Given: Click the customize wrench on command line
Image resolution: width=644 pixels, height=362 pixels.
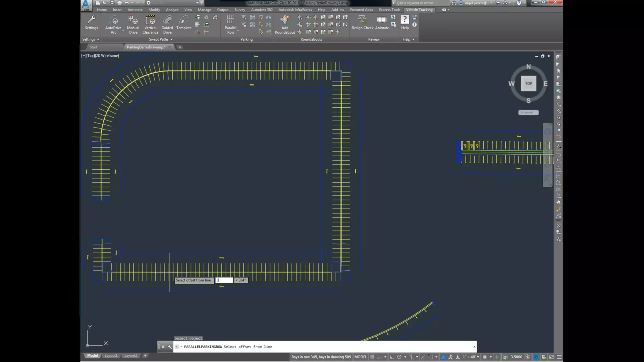Looking at the screenshot, I should coord(170,347).
